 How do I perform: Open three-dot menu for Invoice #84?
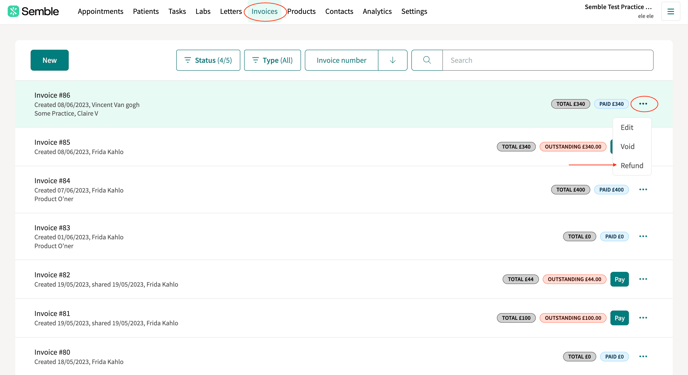coord(643,189)
